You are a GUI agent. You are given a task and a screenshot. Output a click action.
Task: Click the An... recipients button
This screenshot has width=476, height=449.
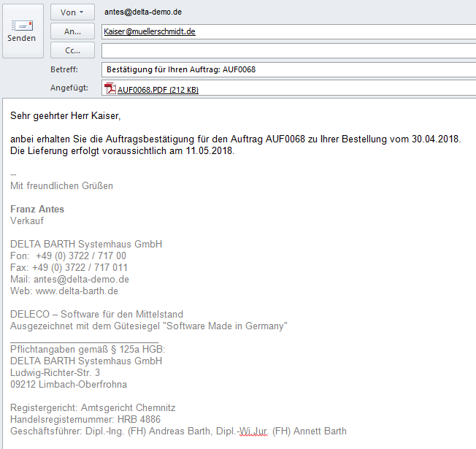point(72,31)
